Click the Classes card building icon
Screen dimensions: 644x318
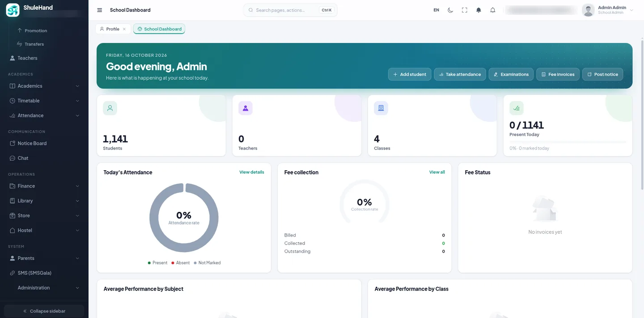381,108
